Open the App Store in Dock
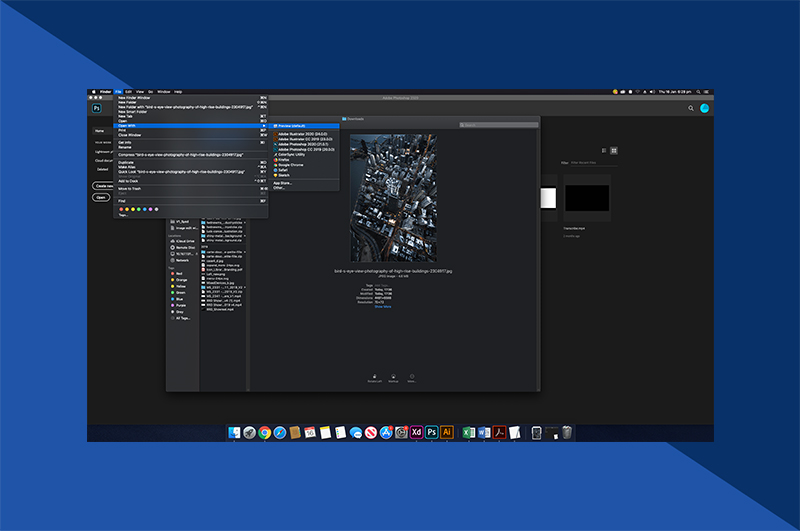Viewport: 800px width, 531px height. point(386,433)
